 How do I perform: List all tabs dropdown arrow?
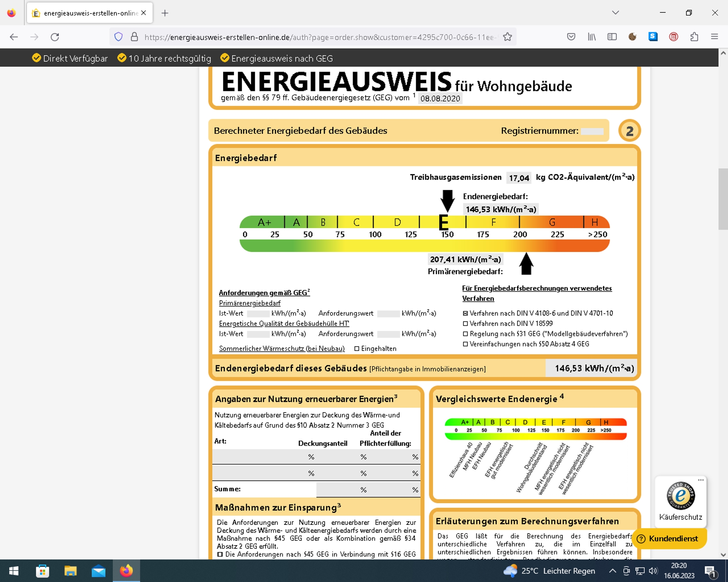pos(615,13)
